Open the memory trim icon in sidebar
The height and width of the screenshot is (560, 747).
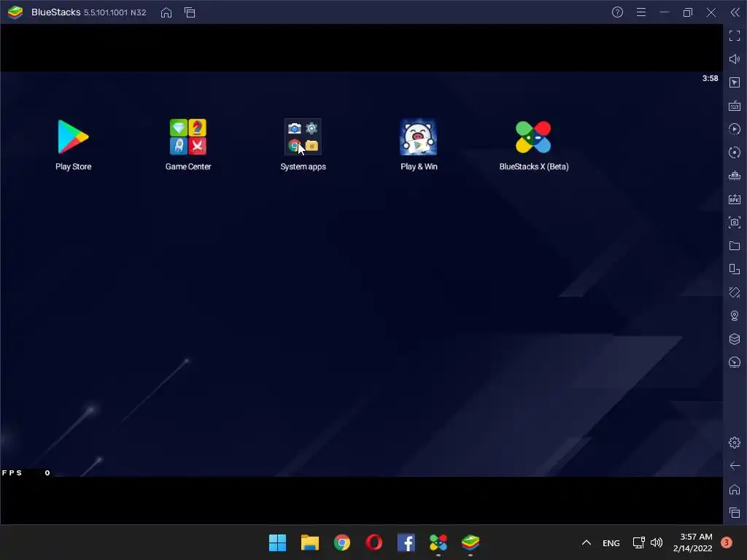(x=735, y=176)
